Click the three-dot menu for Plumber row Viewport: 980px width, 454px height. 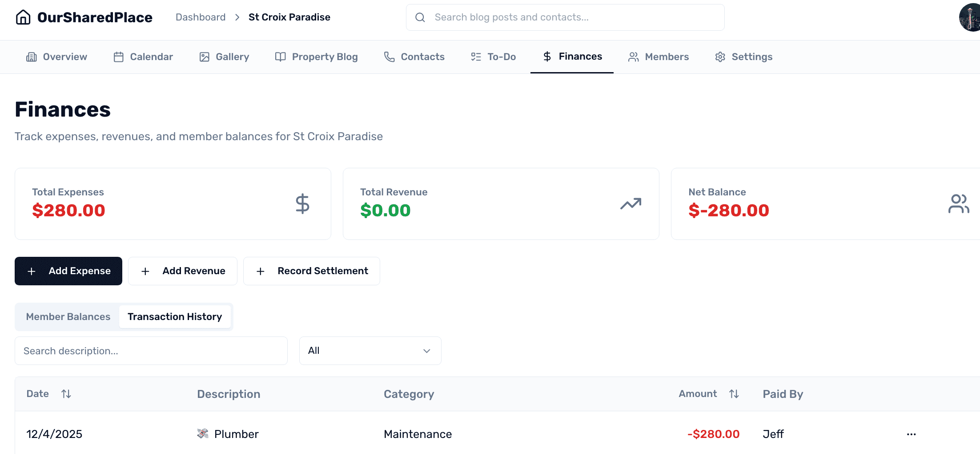911,434
